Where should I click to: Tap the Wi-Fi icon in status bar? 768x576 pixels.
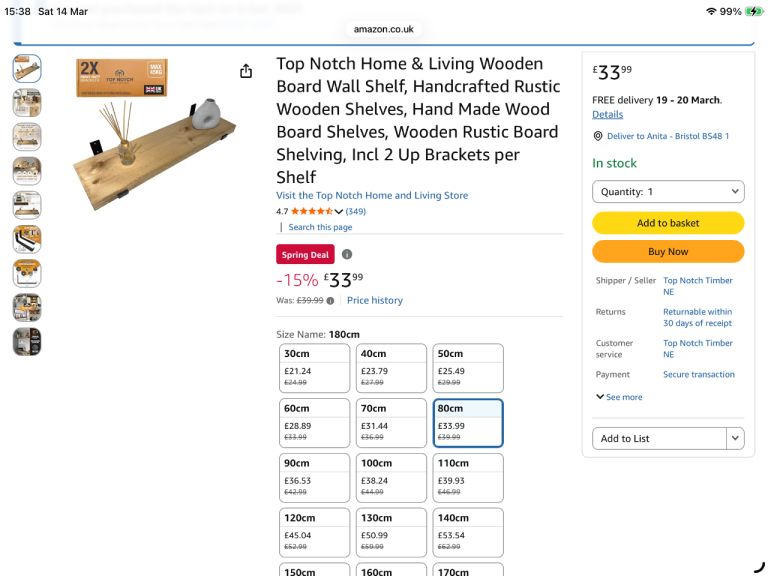pos(711,11)
